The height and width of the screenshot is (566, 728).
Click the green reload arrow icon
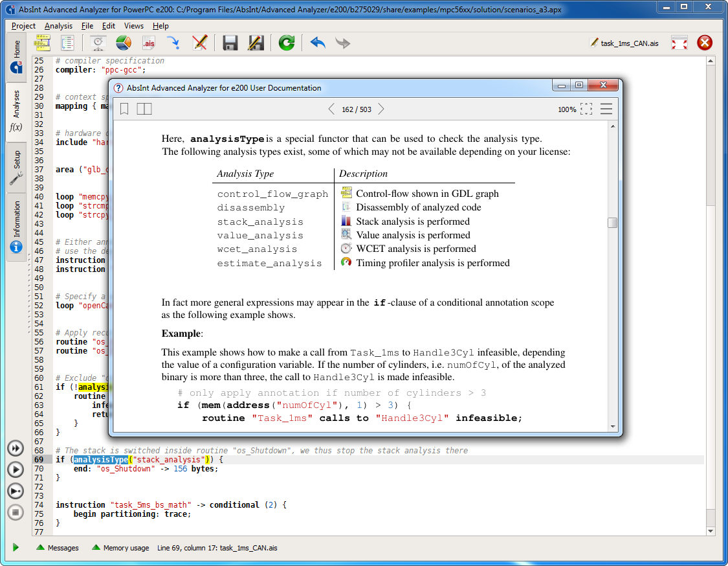(287, 43)
